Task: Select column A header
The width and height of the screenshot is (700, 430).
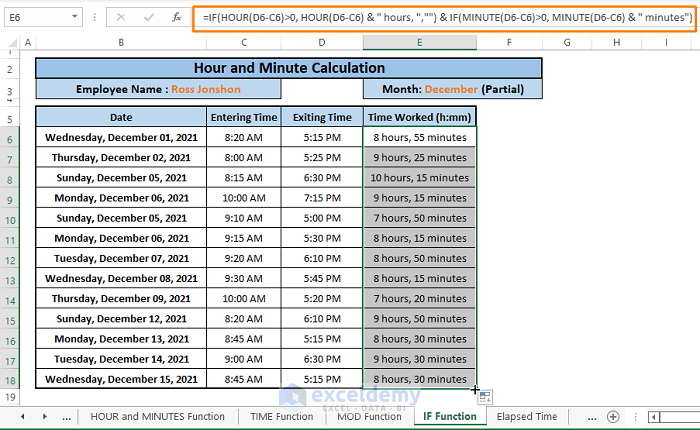Action: coord(28,43)
